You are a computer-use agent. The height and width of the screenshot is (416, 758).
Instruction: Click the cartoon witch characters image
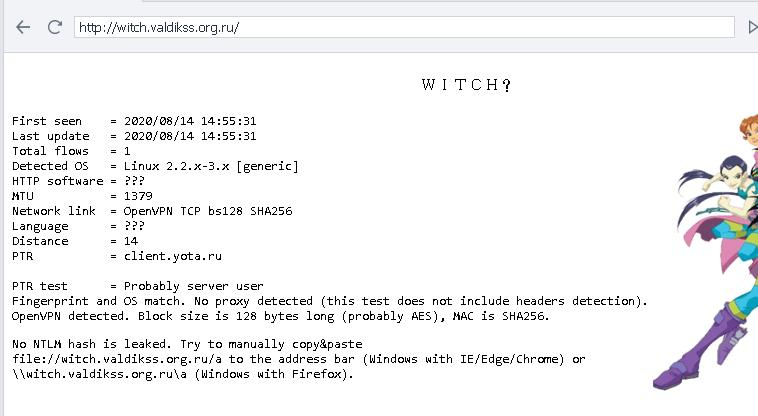[706, 251]
